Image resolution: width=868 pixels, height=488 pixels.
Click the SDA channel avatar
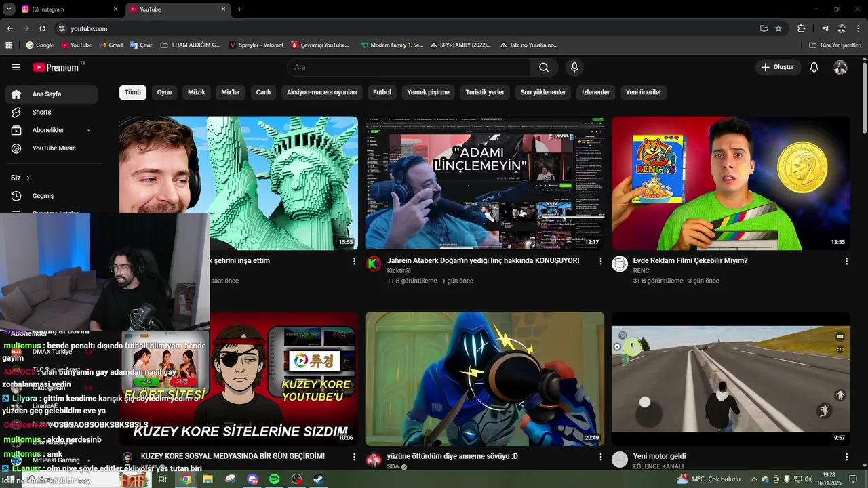click(374, 460)
